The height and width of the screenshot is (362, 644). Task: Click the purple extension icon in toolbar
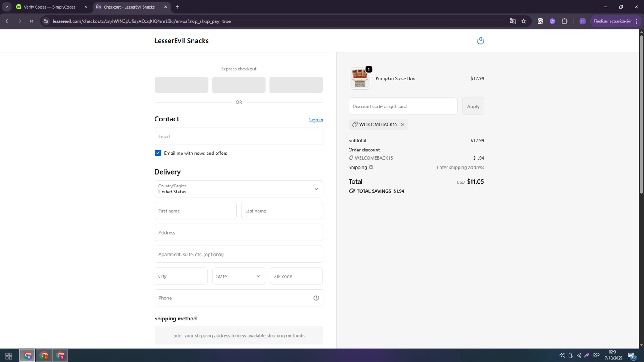[x=553, y=21]
